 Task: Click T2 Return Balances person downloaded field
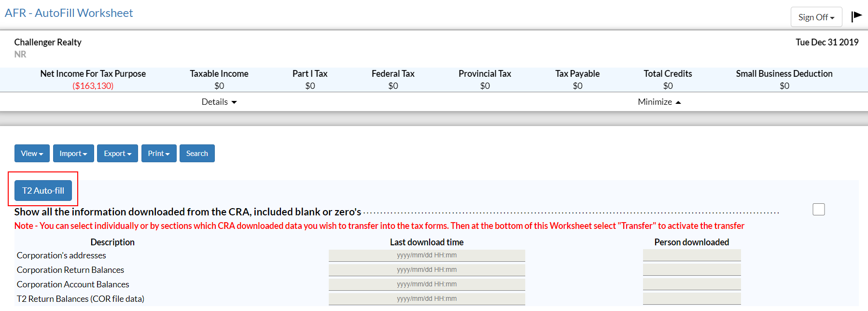[691, 299]
